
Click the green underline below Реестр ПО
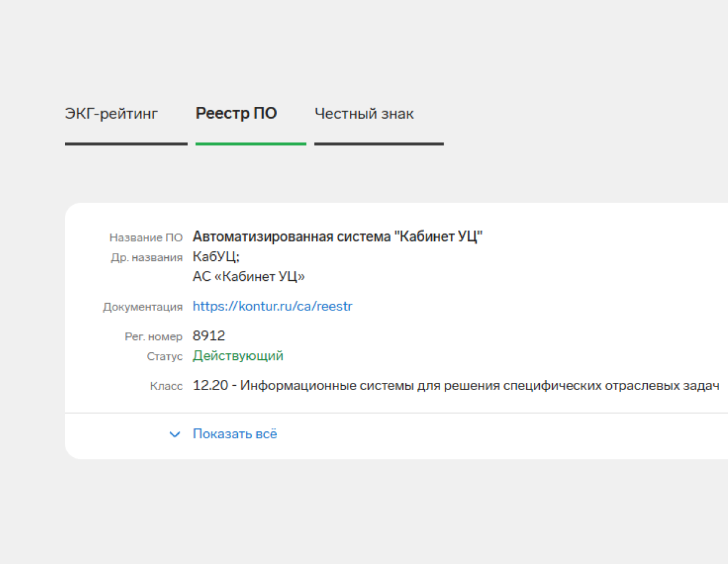coord(251,143)
